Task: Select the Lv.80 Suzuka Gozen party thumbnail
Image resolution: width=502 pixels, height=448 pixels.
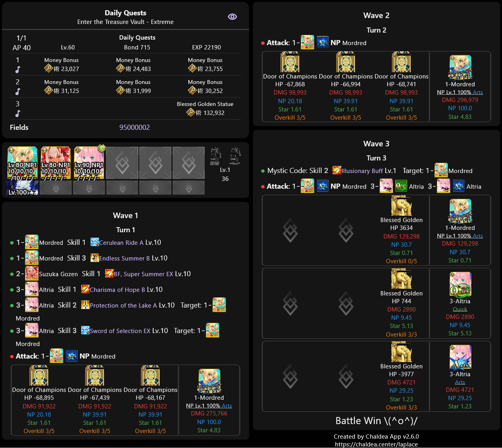Action: coord(56,163)
